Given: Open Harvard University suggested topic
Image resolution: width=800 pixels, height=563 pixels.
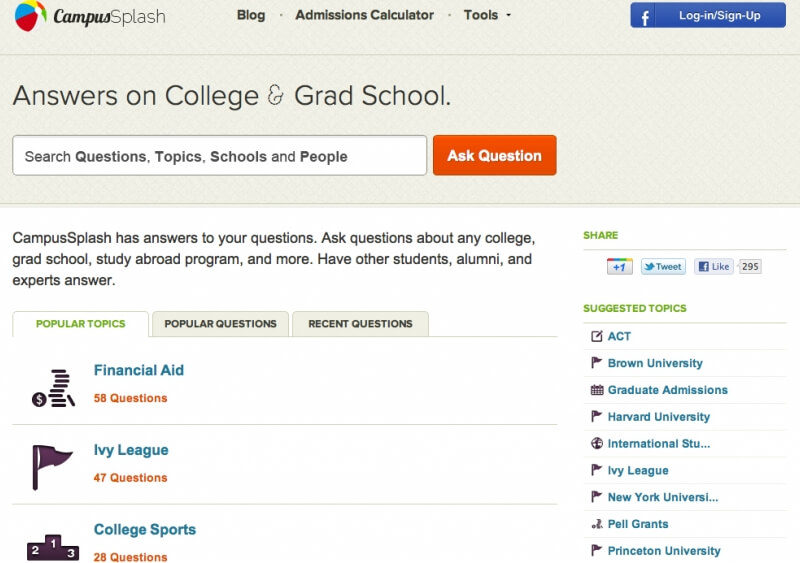Looking at the screenshot, I should click(x=659, y=417).
